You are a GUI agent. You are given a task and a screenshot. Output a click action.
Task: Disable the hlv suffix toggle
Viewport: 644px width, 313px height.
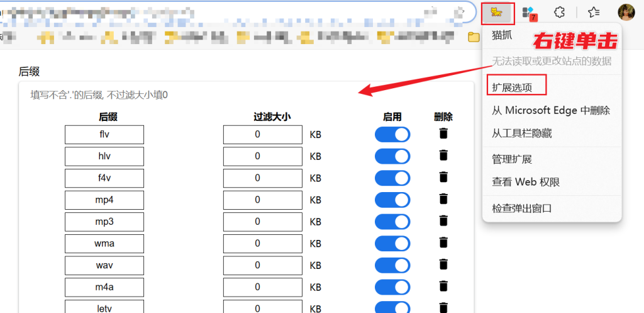[x=392, y=156]
